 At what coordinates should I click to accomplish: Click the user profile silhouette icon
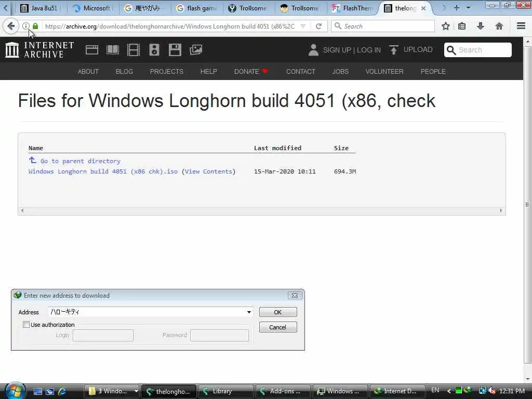[313, 50]
